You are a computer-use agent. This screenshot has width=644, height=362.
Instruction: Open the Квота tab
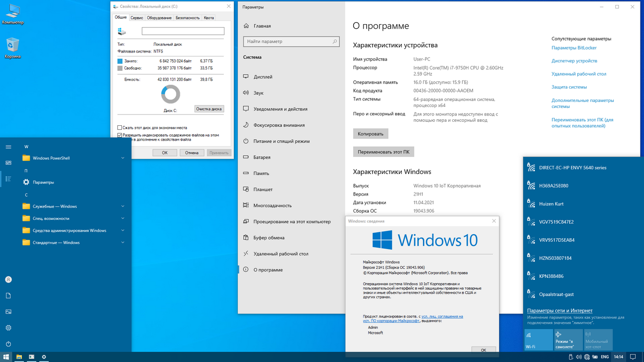[209, 18]
